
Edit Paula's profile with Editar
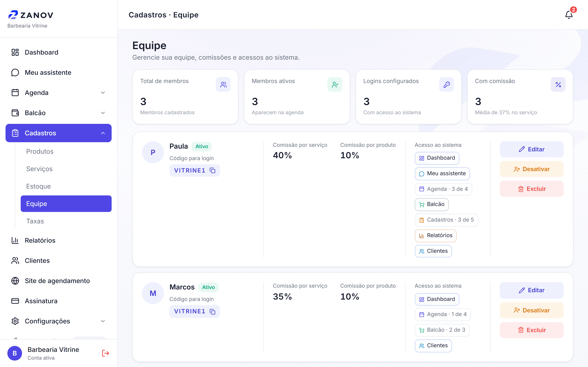click(x=532, y=149)
